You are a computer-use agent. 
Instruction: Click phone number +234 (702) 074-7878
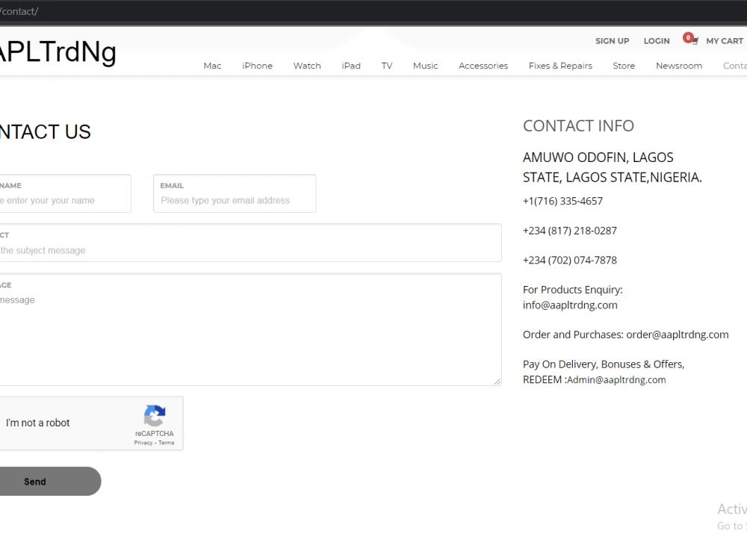pos(570,261)
